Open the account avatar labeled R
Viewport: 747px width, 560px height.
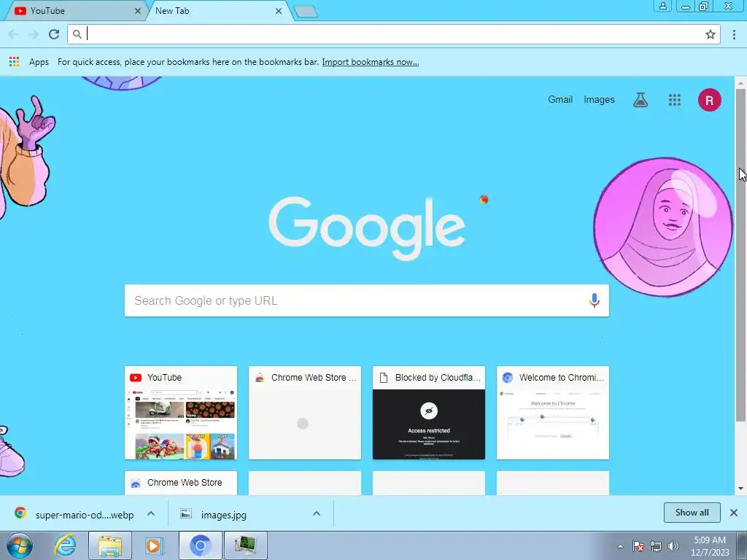pos(709,100)
